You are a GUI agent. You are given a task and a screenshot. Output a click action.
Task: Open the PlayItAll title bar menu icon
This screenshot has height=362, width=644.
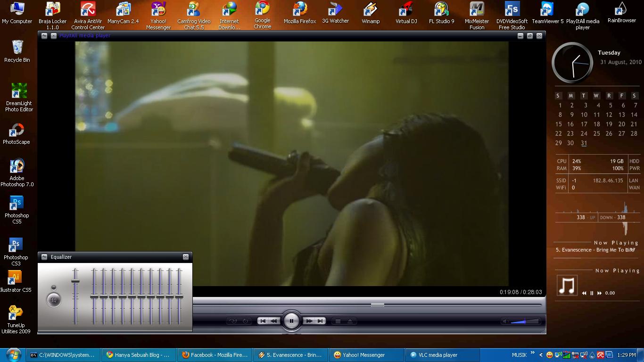44,36
